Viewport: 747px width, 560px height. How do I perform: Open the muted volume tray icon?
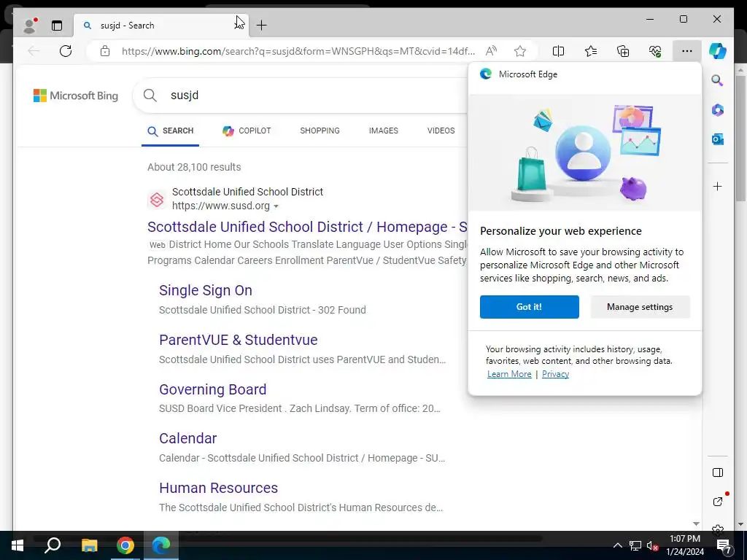[652, 545]
